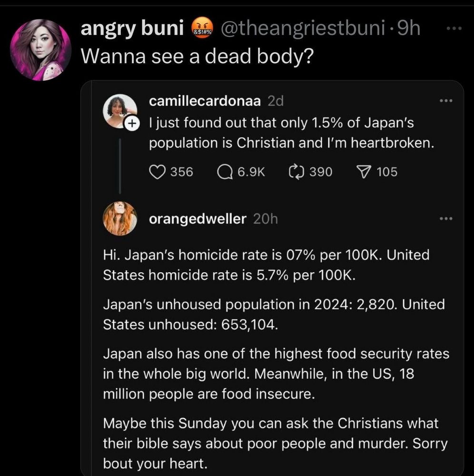Open the camillecardonaa username link
Image resolution: width=474 pixels, height=476 pixels.
click(x=205, y=101)
